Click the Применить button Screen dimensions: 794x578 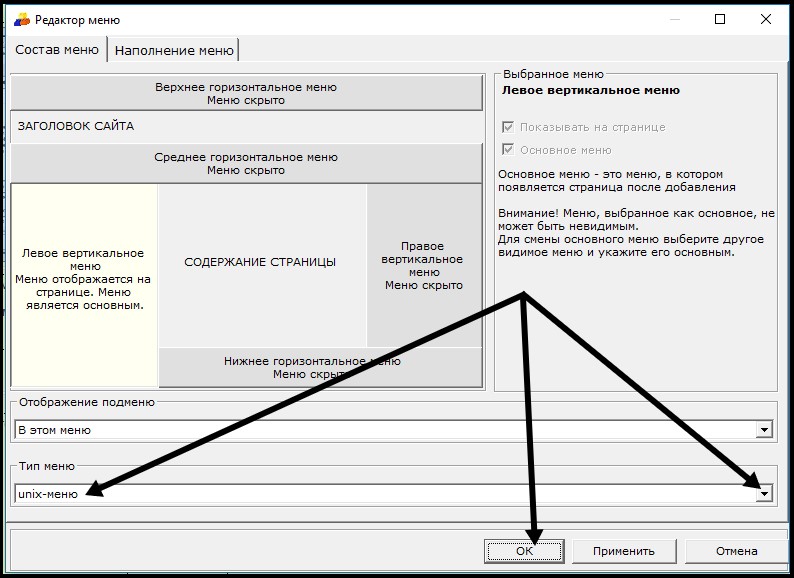(623, 551)
